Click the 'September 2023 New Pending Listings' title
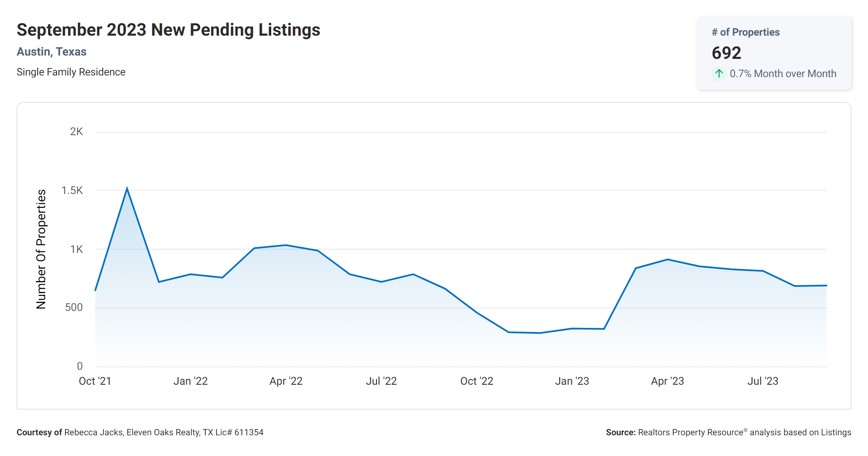 tap(168, 30)
